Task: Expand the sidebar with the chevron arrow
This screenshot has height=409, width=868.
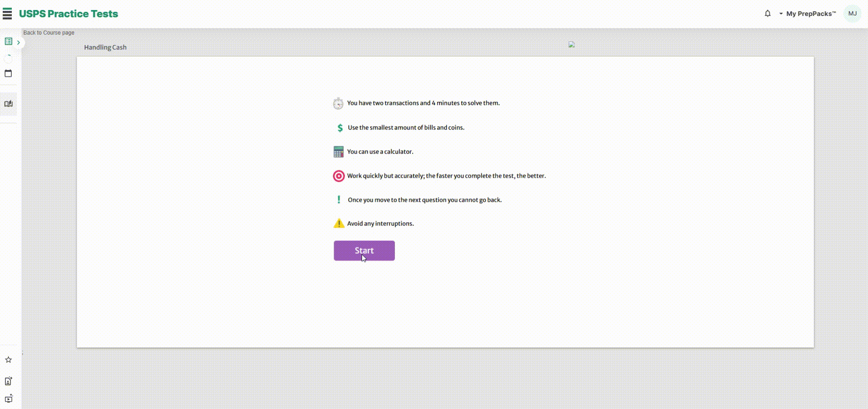Action: [18, 42]
